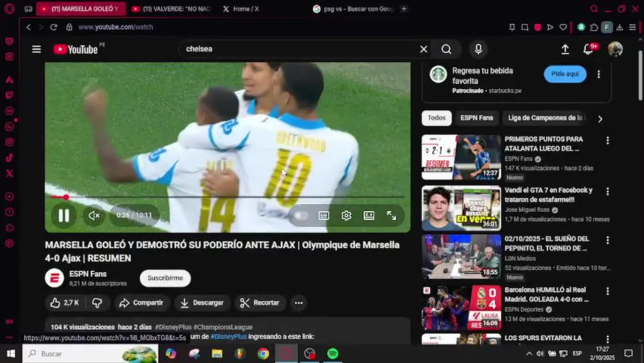The height and width of the screenshot is (363, 644).
Task: Reload the page with the refresh icon
Action: coord(53,27)
